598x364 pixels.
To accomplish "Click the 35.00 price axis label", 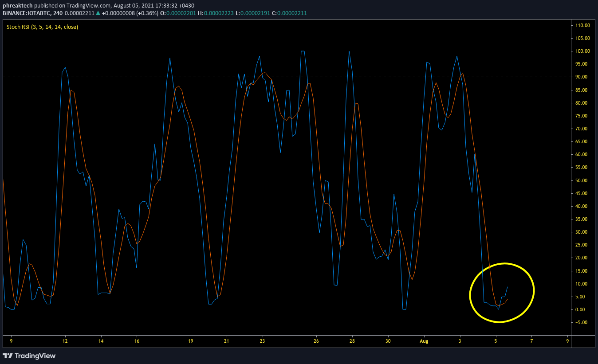I will (582, 219).
